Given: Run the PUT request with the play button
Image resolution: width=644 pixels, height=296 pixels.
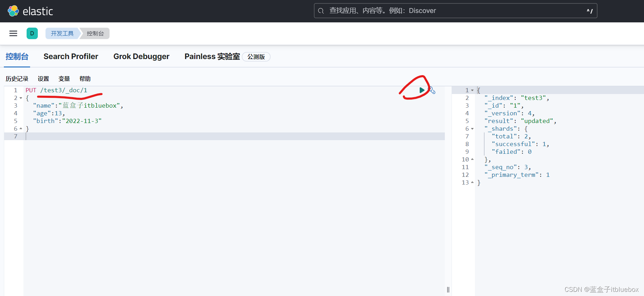Looking at the screenshot, I should (422, 90).
